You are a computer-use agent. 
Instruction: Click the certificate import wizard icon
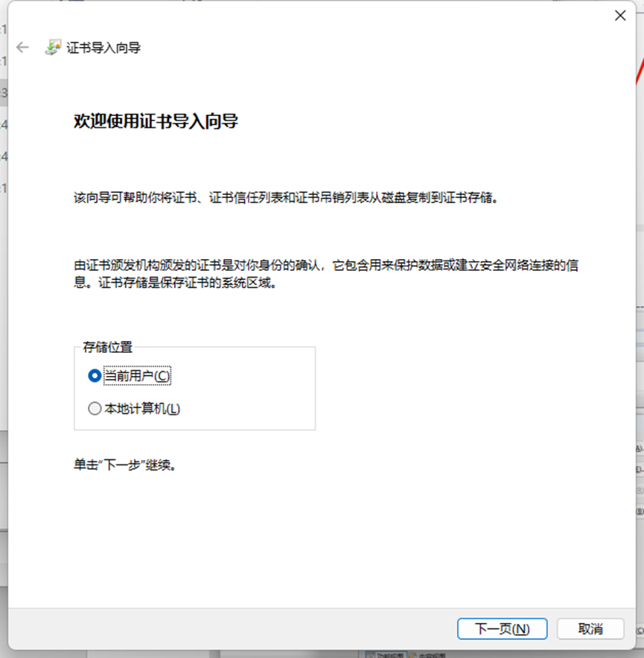51,47
